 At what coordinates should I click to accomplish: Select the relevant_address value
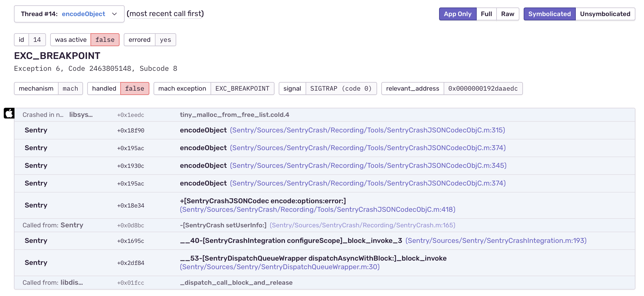click(483, 88)
